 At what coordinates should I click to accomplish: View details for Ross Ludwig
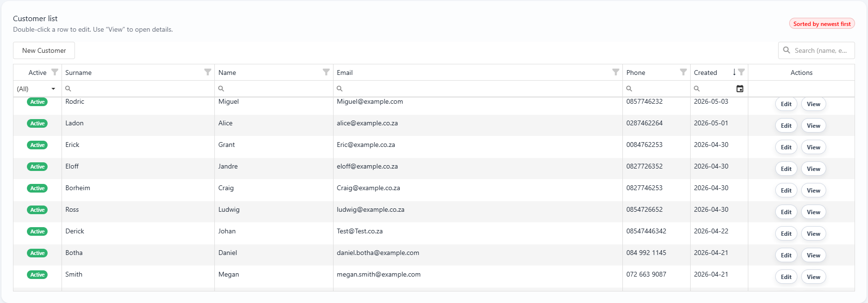point(814,212)
